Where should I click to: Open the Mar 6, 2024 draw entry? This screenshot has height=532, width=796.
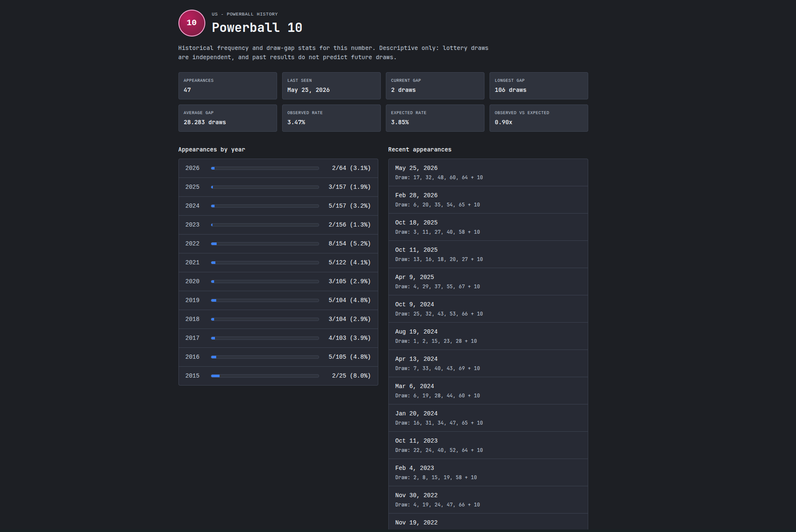[488, 391]
